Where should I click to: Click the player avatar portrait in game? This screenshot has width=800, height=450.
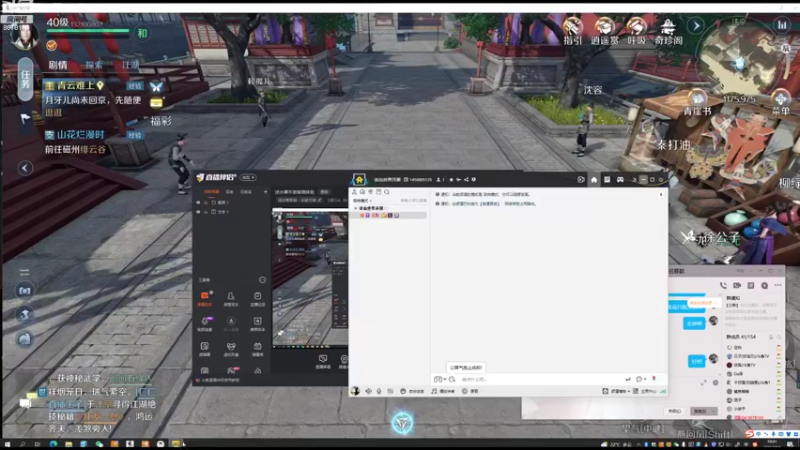pos(24,37)
